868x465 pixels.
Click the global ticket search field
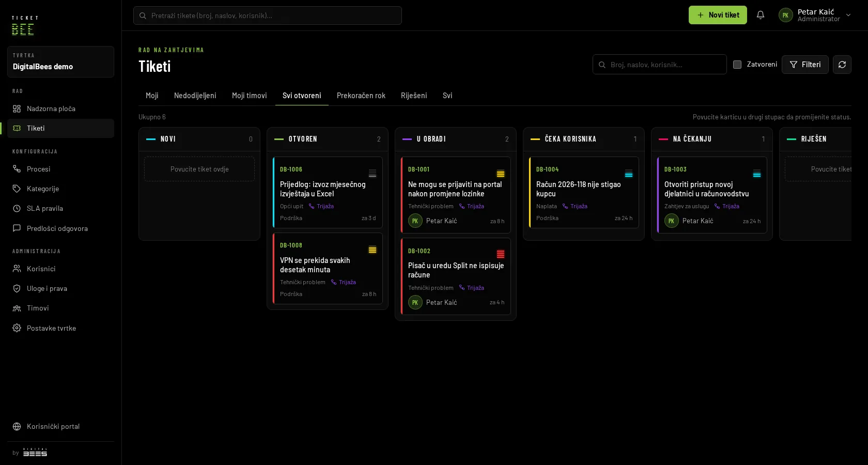pos(268,16)
